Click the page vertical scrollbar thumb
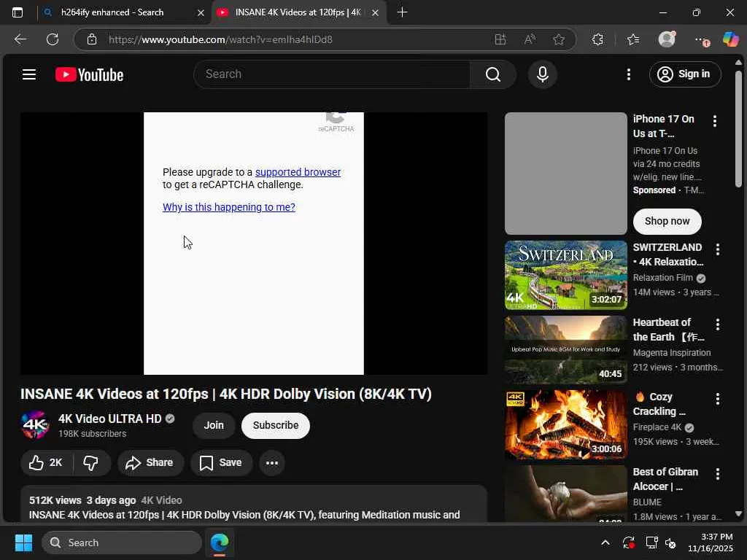This screenshot has height=560, width=747. coord(738,128)
